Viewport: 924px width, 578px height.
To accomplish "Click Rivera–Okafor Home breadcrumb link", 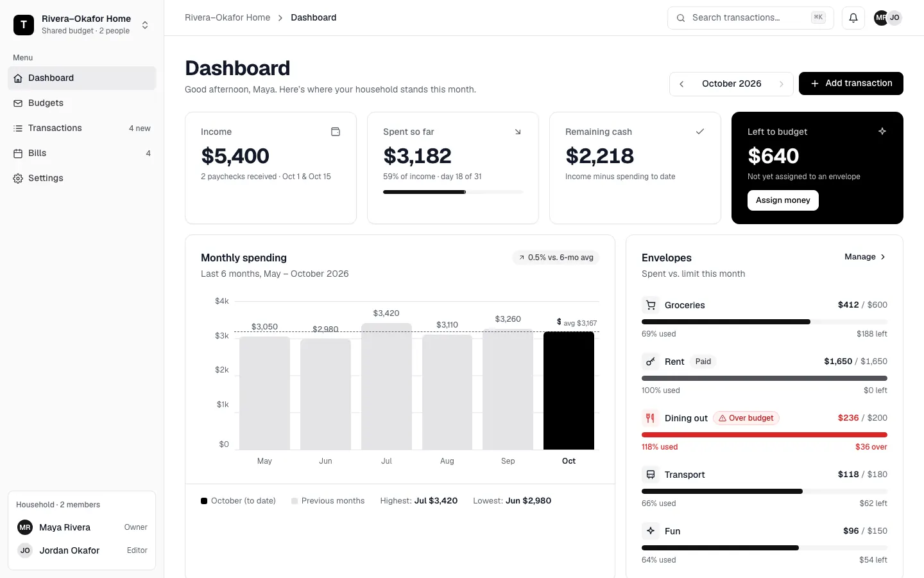I will point(227,18).
